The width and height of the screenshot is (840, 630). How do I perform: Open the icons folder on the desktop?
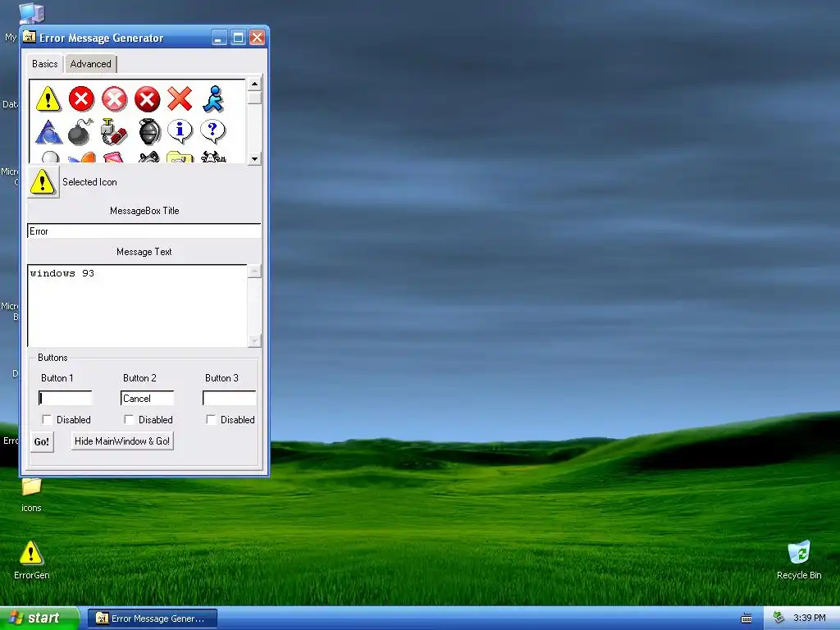pos(31,495)
